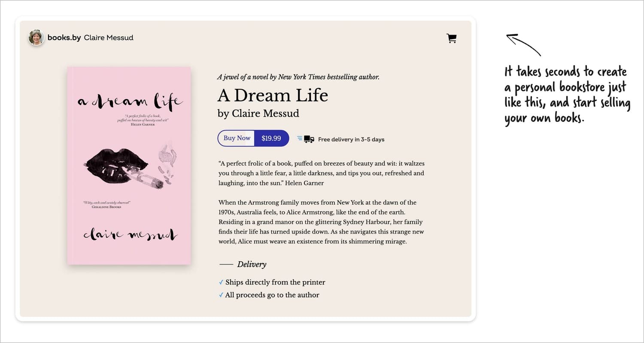Click the cigarette drawing on the cover

(x=148, y=179)
